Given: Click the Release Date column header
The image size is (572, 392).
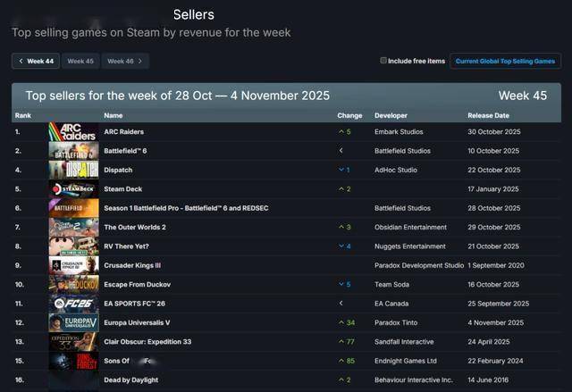Looking at the screenshot, I should click(x=488, y=115).
